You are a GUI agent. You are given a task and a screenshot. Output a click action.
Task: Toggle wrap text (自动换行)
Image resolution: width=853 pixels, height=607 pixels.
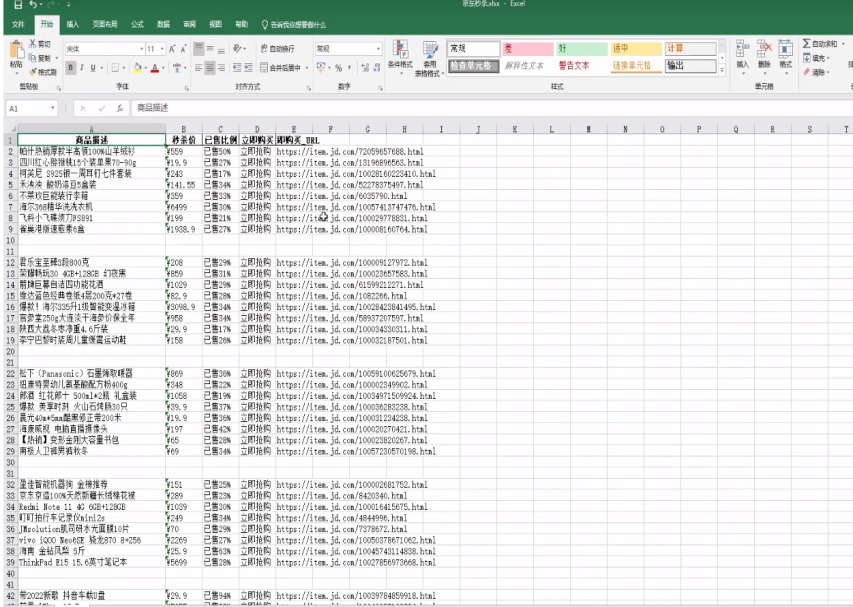277,49
